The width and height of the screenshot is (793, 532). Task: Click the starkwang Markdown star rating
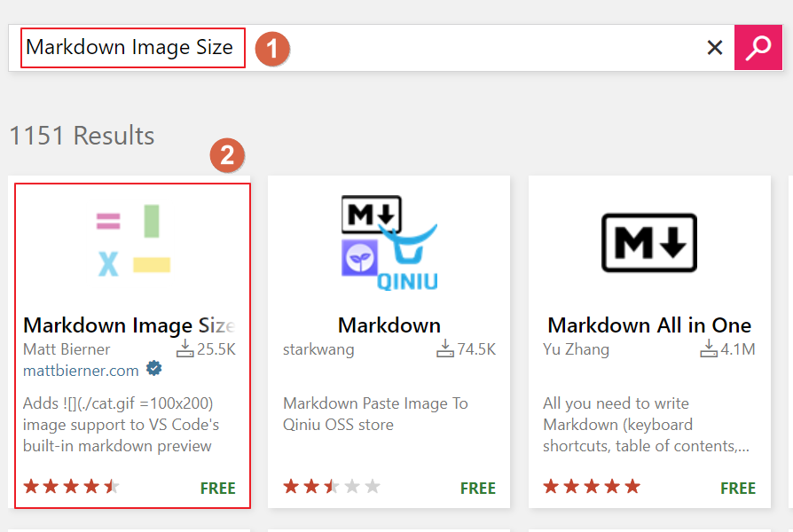click(331, 487)
